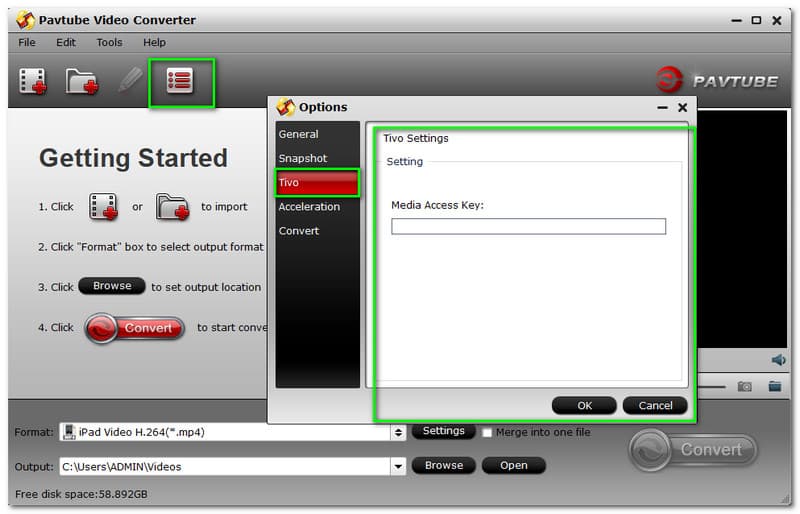Click the Settings button beside Format
This screenshot has width=800, height=514.
pyautogui.click(x=443, y=431)
